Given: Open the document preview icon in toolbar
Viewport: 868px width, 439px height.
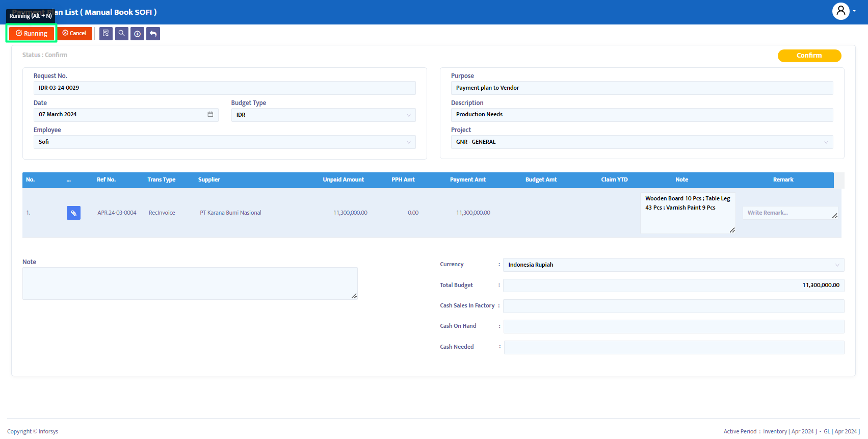Looking at the screenshot, I should click(x=106, y=34).
